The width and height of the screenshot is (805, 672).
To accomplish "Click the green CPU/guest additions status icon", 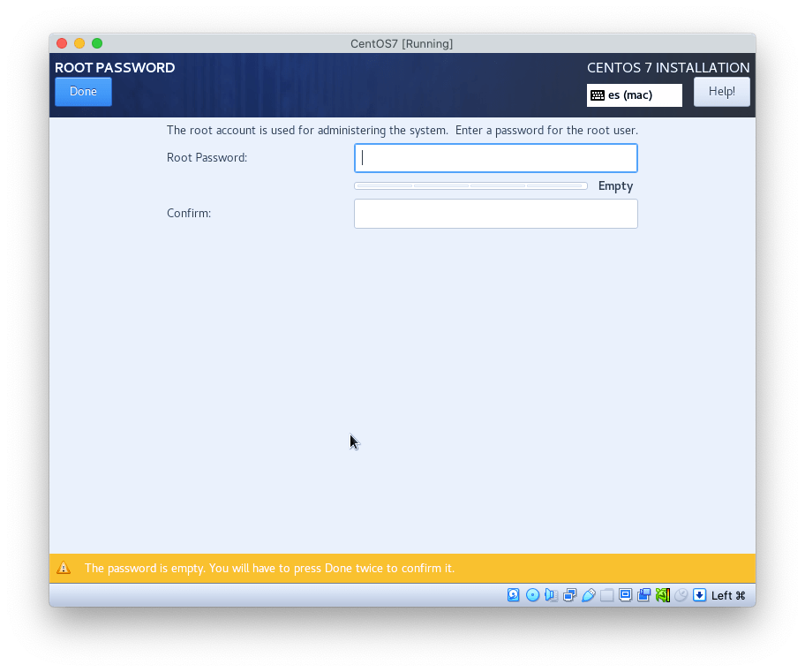I will click(x=662, y=595).
